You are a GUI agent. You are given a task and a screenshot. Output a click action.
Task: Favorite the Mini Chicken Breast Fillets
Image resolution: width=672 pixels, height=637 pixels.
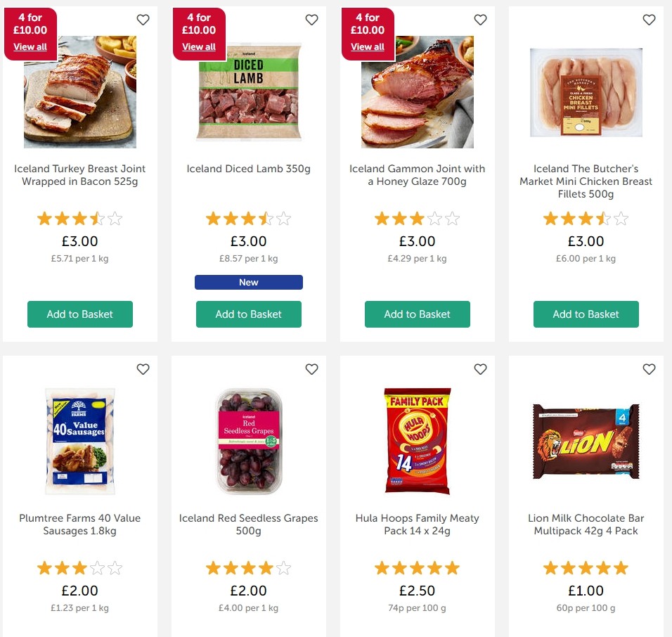tap(649, 20)
